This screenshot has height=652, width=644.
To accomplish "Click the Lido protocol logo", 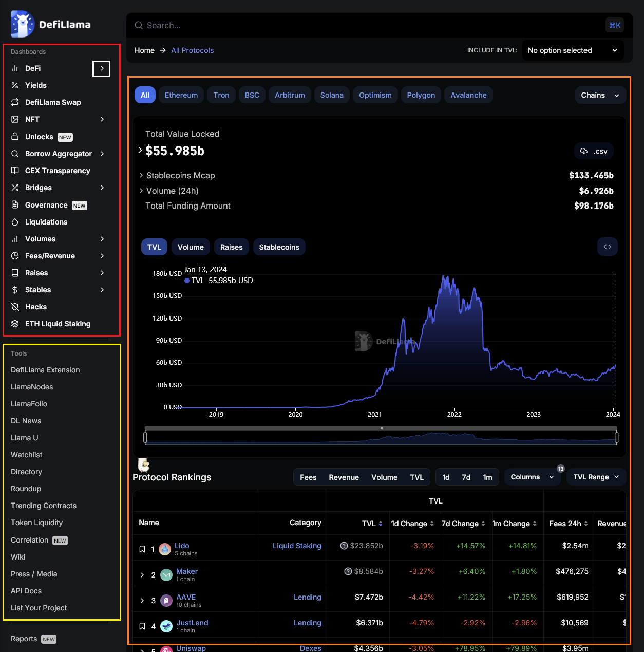I will (x=165, y=549).
